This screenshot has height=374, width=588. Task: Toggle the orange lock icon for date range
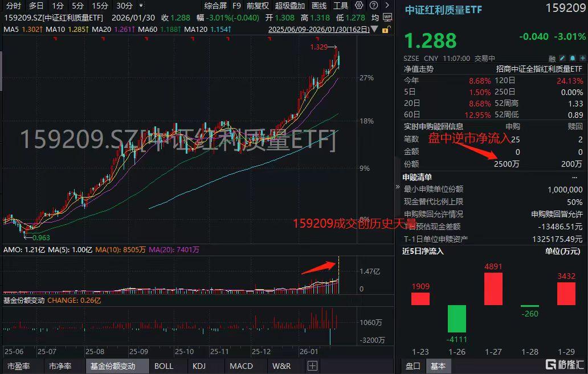(x=386, y=29)
